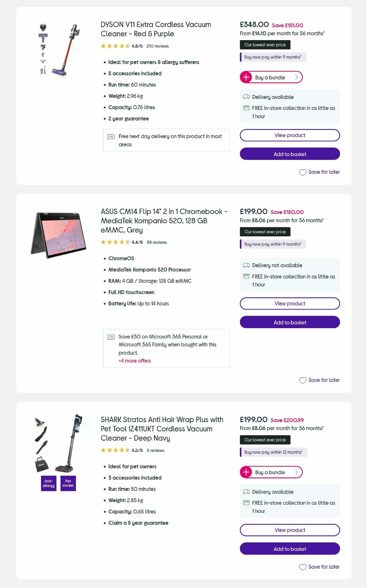Click the offer tag icon beside Microsoft 365 savings
The height and width of the screenshot is (588, 367).
tap(111, 337)
